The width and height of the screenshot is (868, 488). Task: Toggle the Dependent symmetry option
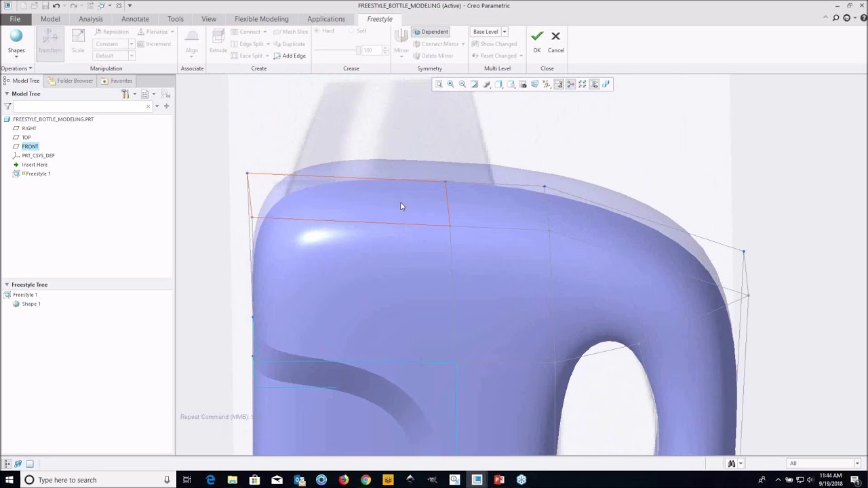[x=431, y=32]
